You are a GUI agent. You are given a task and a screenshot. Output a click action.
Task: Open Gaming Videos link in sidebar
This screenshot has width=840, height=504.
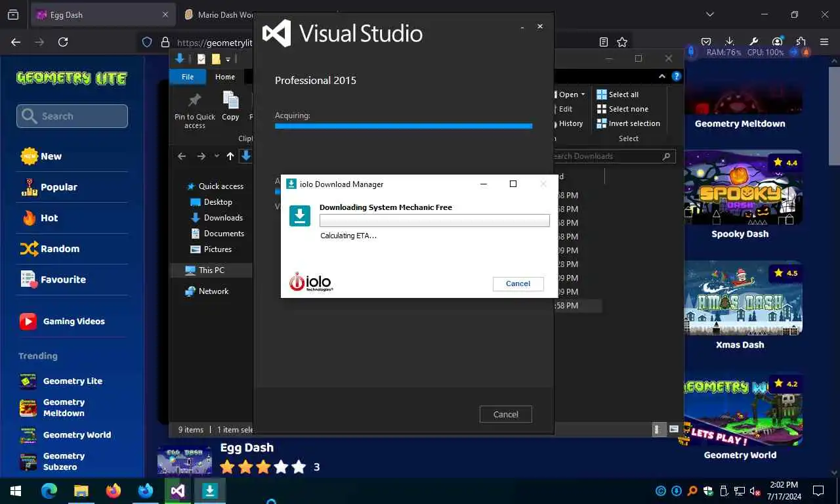62,322
